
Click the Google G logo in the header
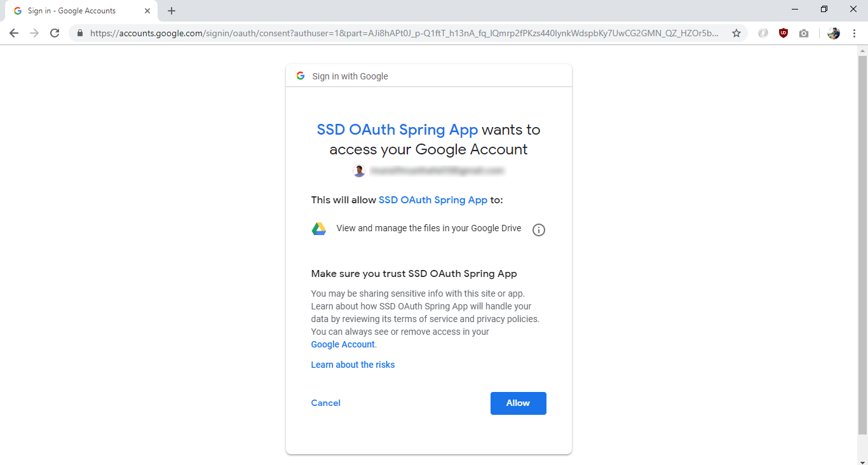(300, 75)
